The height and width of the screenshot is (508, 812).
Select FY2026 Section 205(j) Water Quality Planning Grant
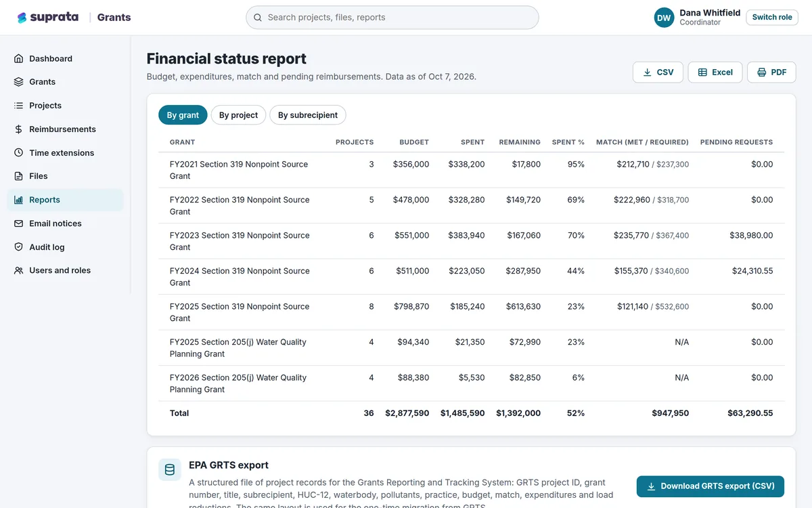[238, 383]
